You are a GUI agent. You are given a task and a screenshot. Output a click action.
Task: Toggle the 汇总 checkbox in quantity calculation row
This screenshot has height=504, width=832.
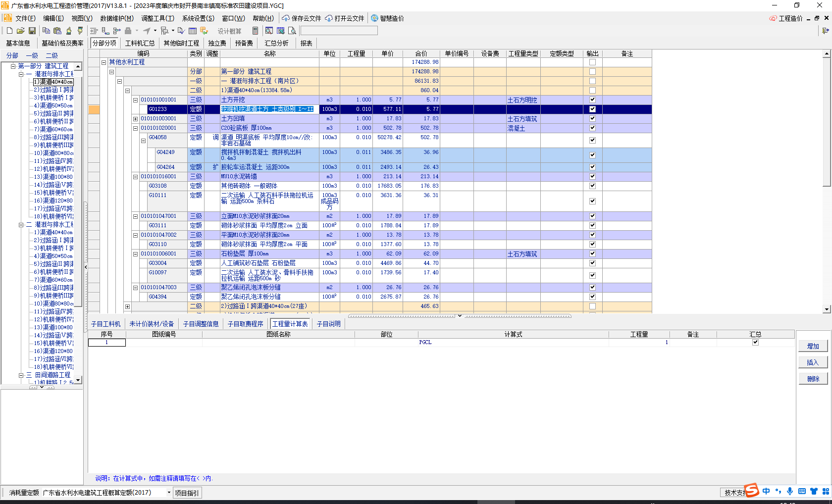coord(755,342)
